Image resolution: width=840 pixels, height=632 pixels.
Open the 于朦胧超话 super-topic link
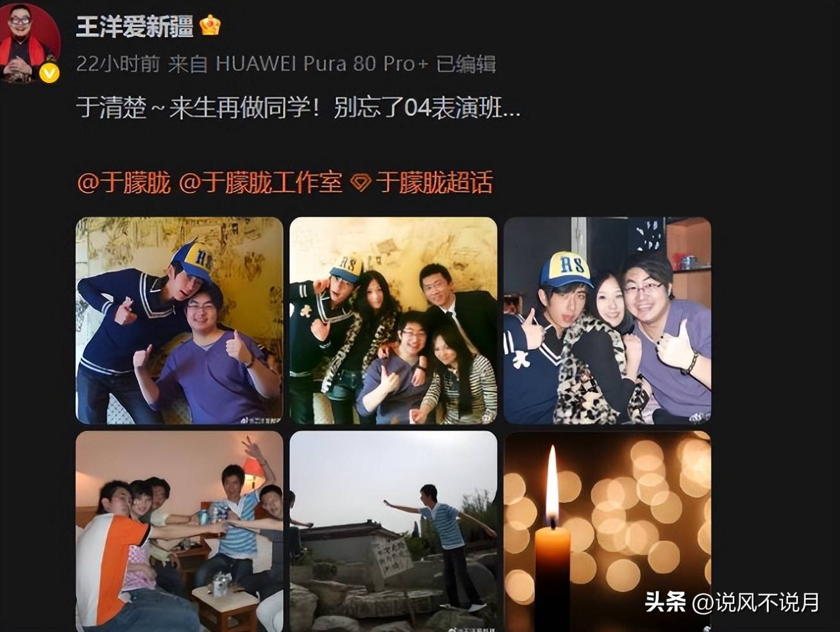click(434, 183)
